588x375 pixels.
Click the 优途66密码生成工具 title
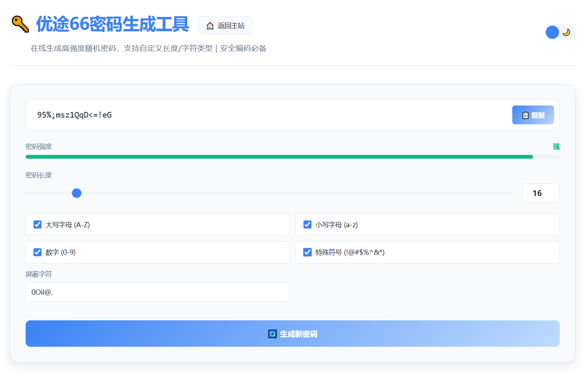[x=112, y=24]
